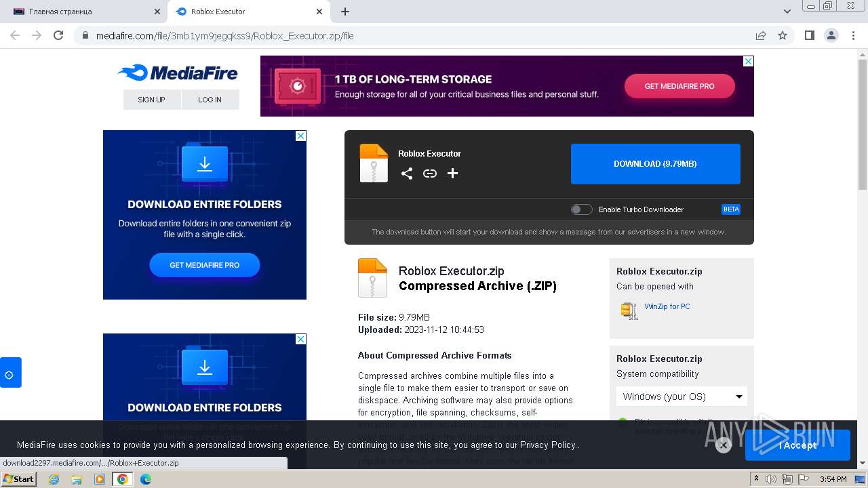Accept cookies with the I Accept button

pyautogui.click(x=797, y=445)
